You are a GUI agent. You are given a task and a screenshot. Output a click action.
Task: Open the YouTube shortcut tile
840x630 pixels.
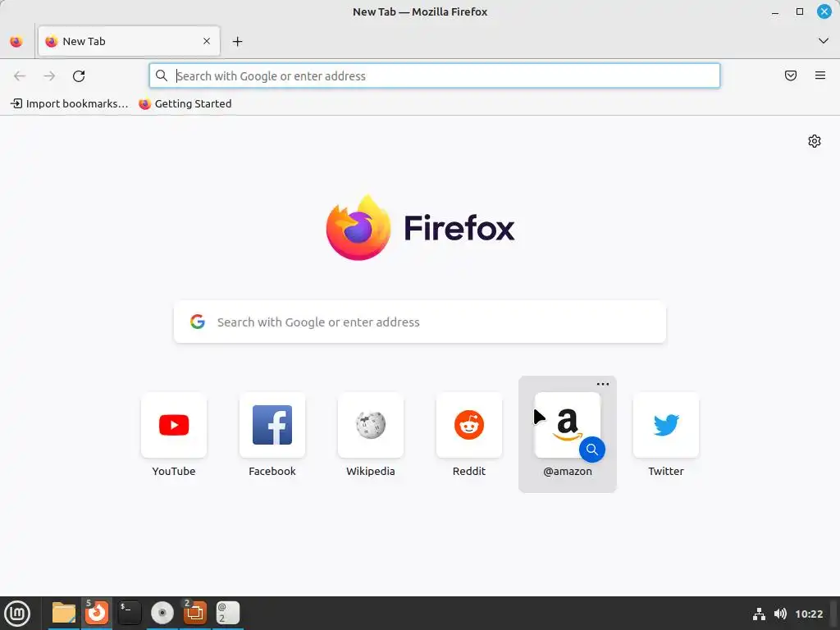[x=174, y=425]
